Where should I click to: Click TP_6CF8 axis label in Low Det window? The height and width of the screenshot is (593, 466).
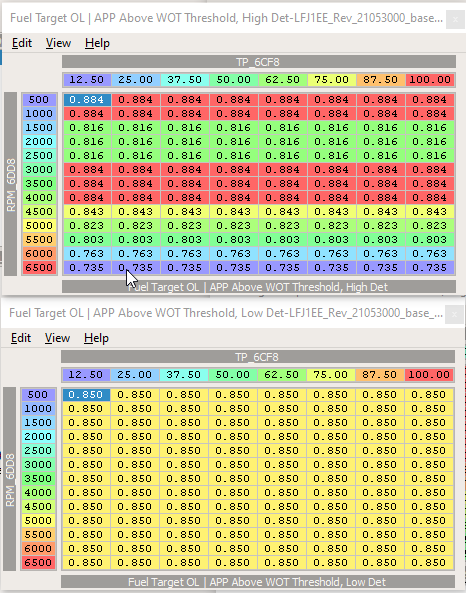click(258, 357)
